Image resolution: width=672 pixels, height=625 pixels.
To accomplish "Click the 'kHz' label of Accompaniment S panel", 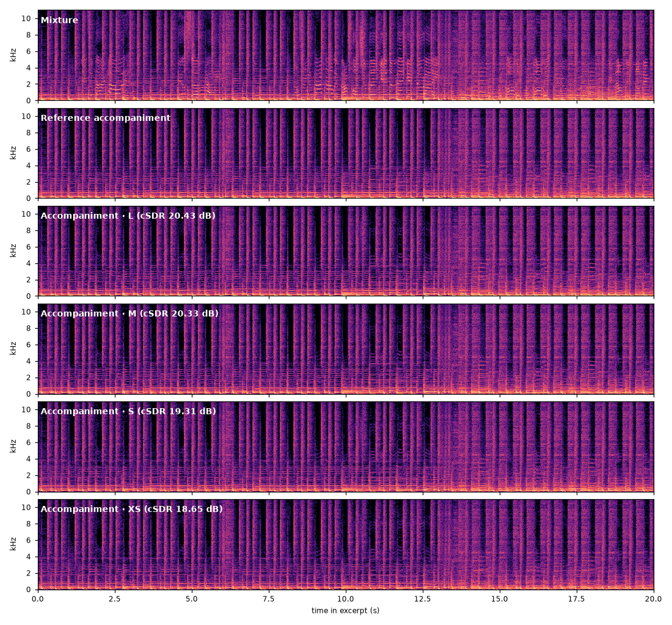I will [x=13, y=446].
